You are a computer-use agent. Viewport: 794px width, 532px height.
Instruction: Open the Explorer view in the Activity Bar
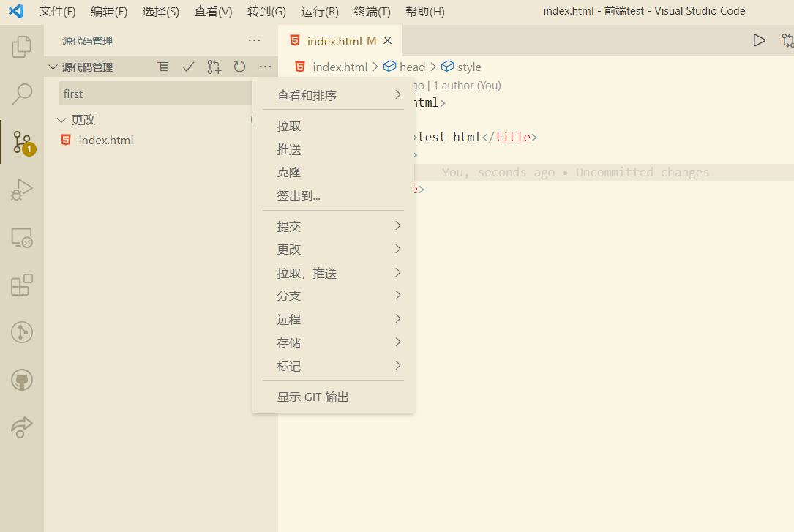pyautogui.click(x=21, y=45)
